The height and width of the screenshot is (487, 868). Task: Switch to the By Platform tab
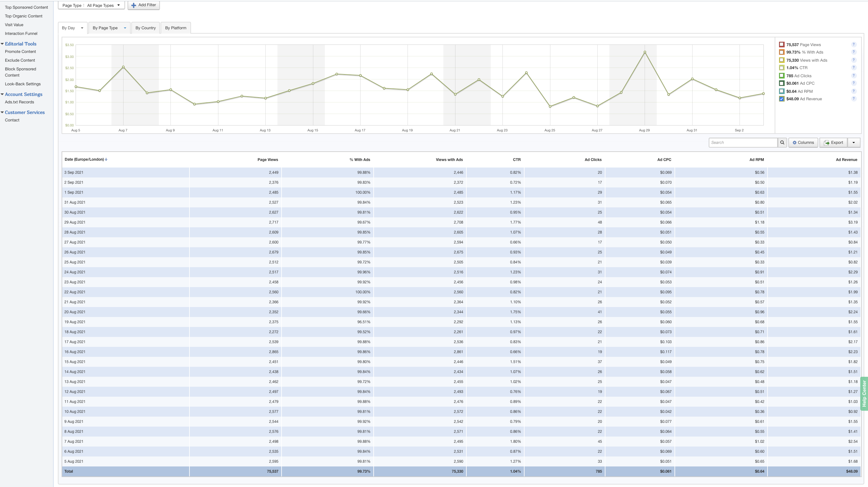point(175,28)
